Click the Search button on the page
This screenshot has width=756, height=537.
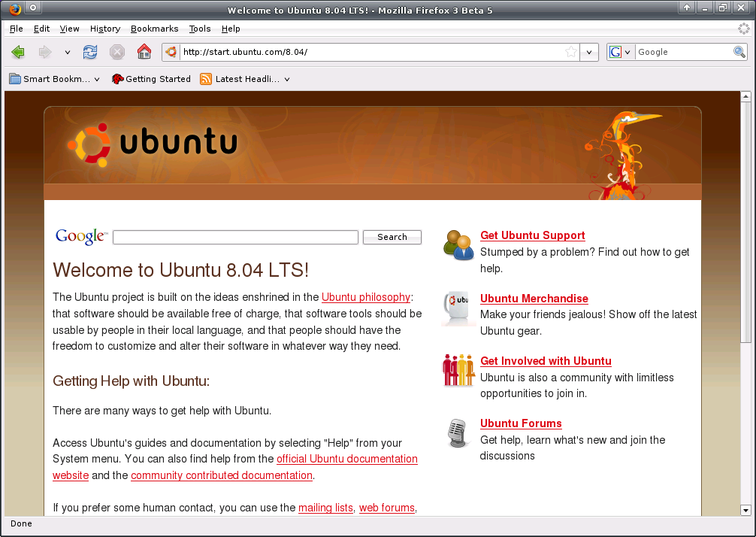tap(392, 237)
